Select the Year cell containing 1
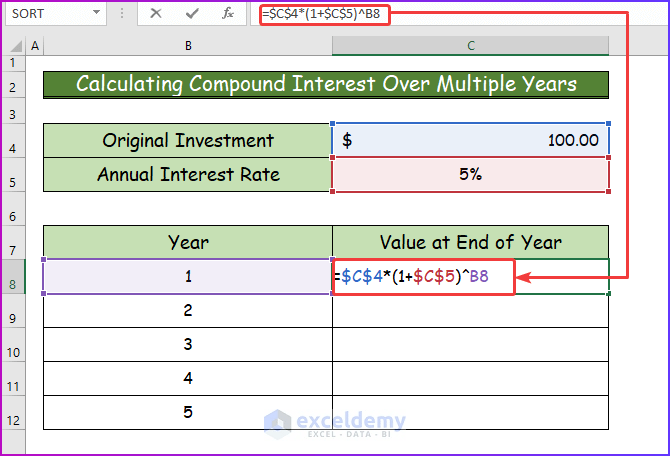This screenshot has width=670, height=456. [x=188, y=277]
